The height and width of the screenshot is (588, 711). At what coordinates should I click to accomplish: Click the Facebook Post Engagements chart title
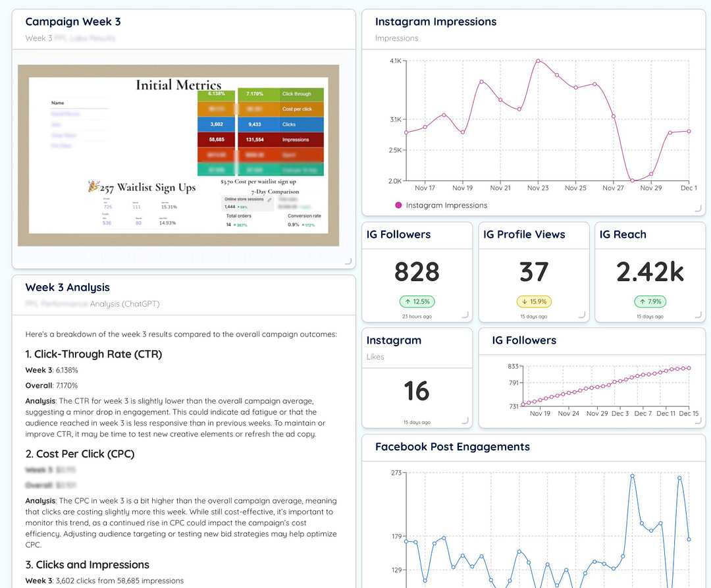(452, 446)
